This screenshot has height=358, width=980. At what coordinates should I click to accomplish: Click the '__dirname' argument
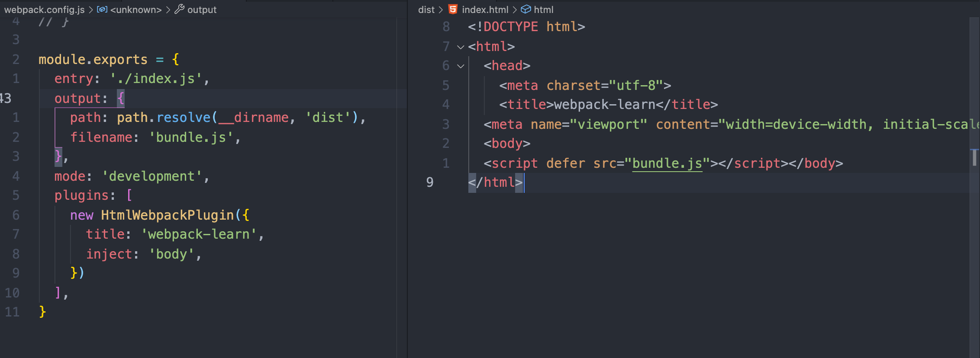click(x=254, y=118)
